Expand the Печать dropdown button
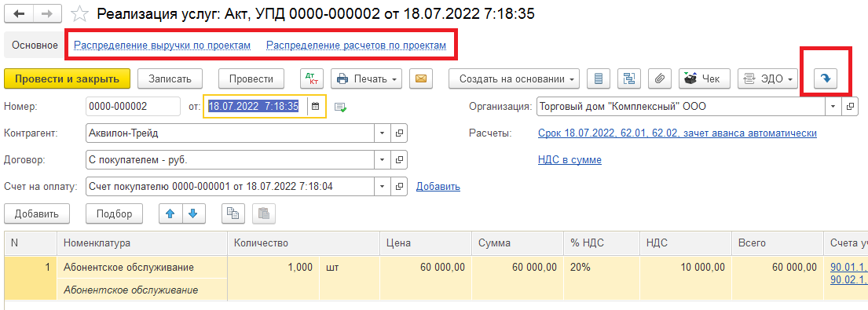The width and height of the screenshot is (868, 310). click(x=366, y=78)
